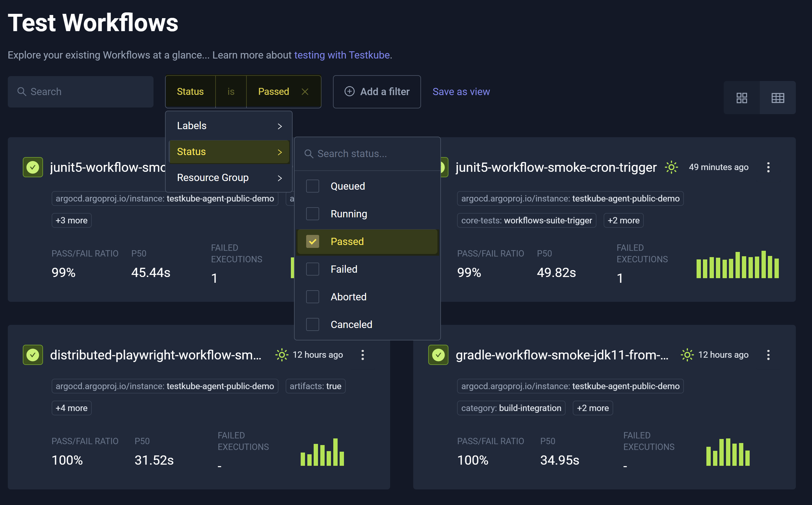This screenshot has height=505, width=812.
Task: Uncheck the Passed status checkbox
Action: 312,241
